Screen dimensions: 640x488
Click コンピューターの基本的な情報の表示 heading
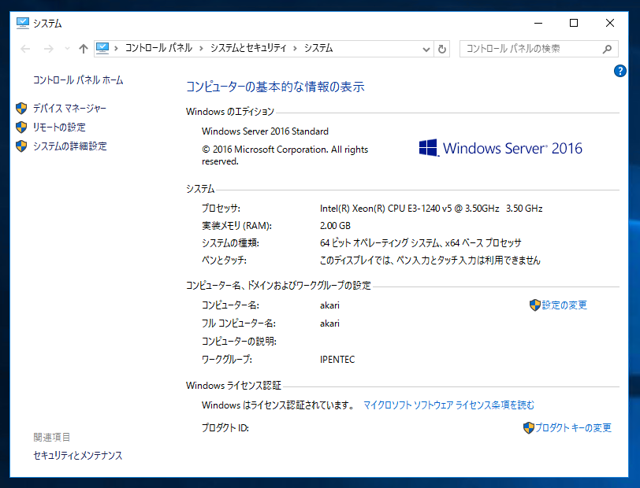pos(275,87)
